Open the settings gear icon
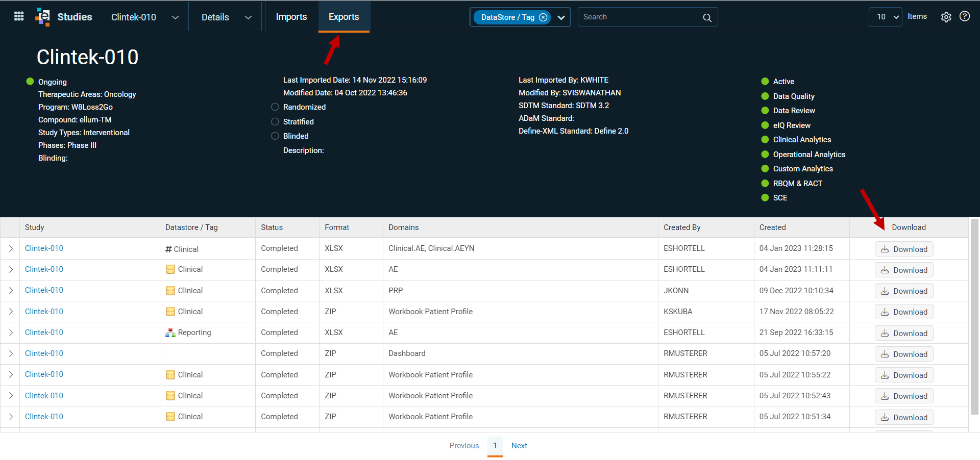The image size is (980, 460). pyautogui.click(x=946, y=17)
